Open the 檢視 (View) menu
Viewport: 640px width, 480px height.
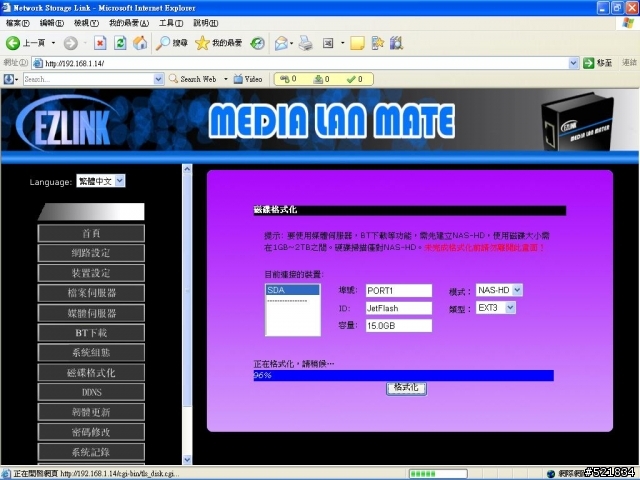86,23
